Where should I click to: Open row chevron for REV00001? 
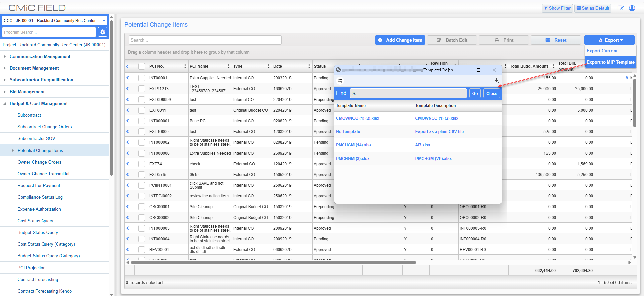tap(127, 249)
